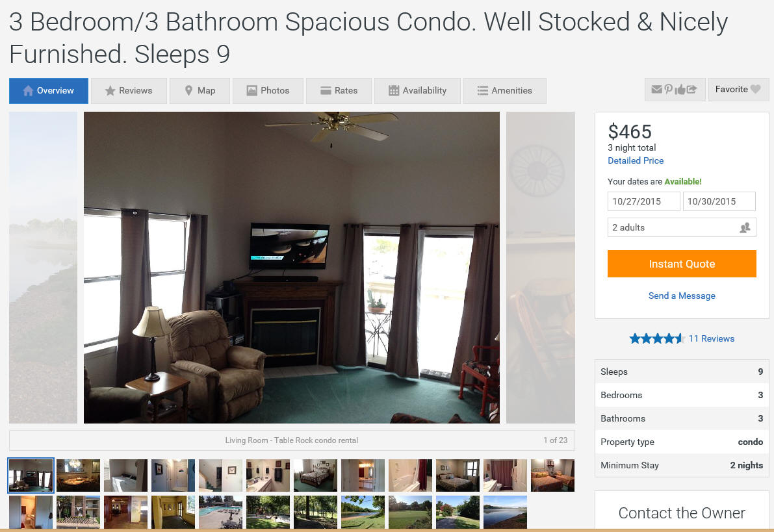
Task: Switch to the Reviews tab
Action: (x=129, y=91)
